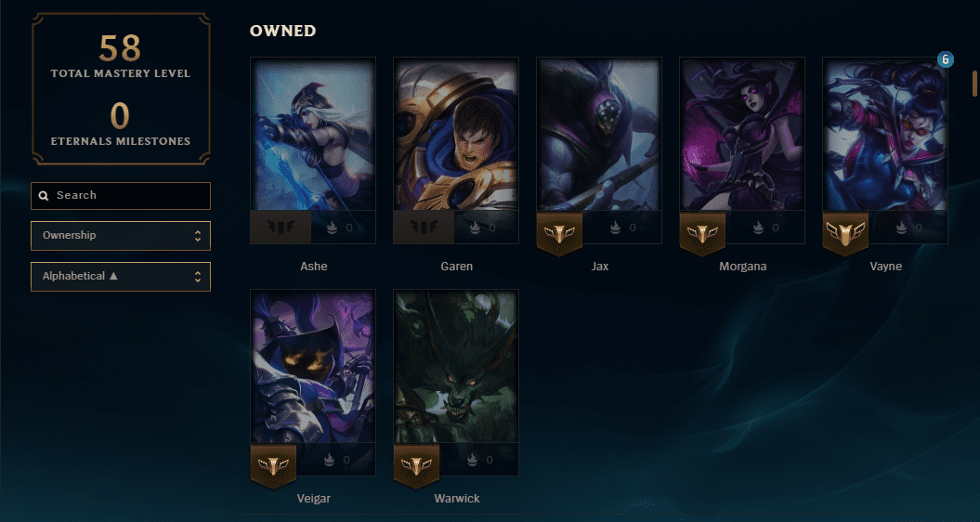Click the vertical scrollbar thumb

pos(974,84)
